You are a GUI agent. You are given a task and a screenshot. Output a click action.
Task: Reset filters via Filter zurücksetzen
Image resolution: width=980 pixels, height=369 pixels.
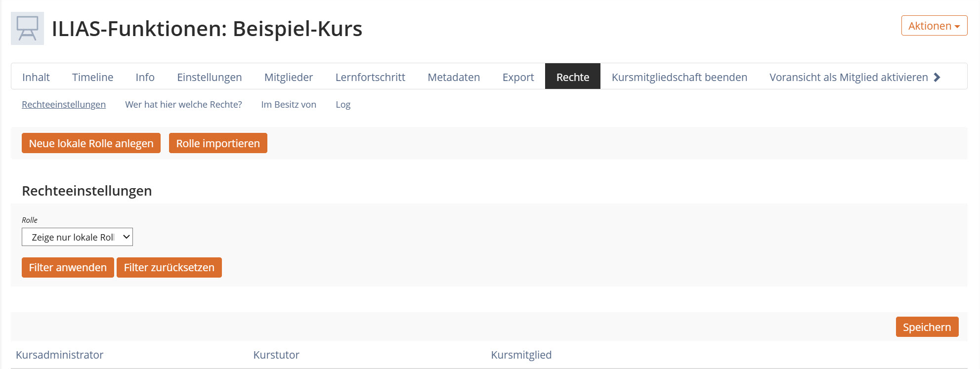169,267
